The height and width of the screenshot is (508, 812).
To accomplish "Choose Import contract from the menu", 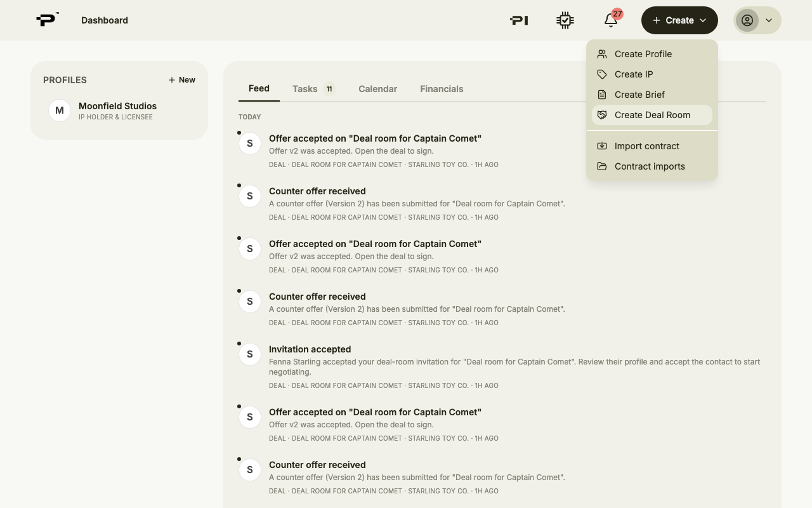I will coord(652,146).
